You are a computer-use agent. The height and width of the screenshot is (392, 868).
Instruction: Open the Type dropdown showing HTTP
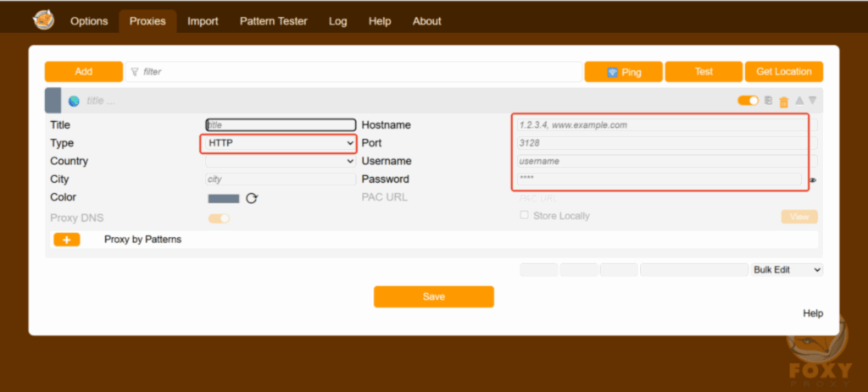point(281,143)
